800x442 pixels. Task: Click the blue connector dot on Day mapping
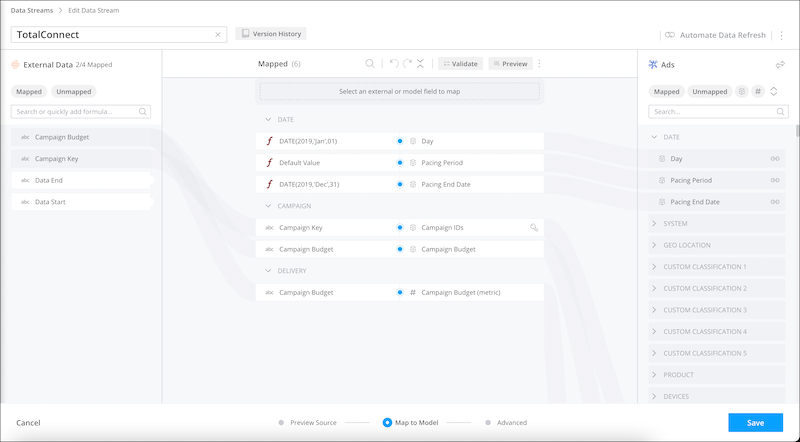click(x=400, y=141)
